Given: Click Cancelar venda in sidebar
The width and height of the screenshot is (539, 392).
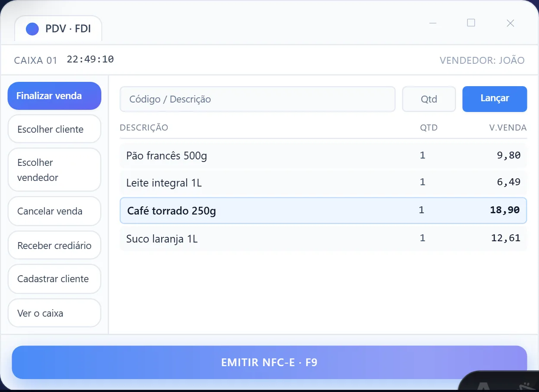Looking at the screenshot, I should click(x=54, y=211).
